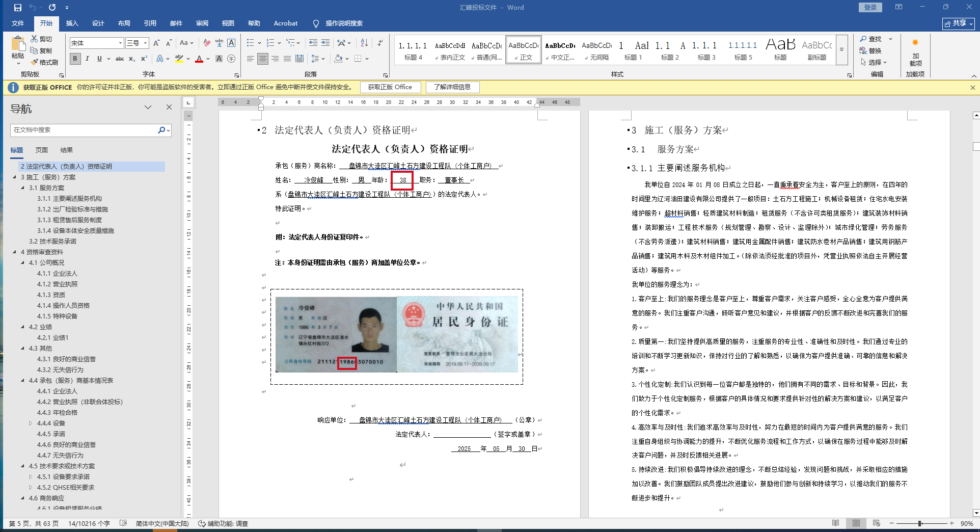Click the numbered list icon
980x532 pixels.
[x=270, y=43]
